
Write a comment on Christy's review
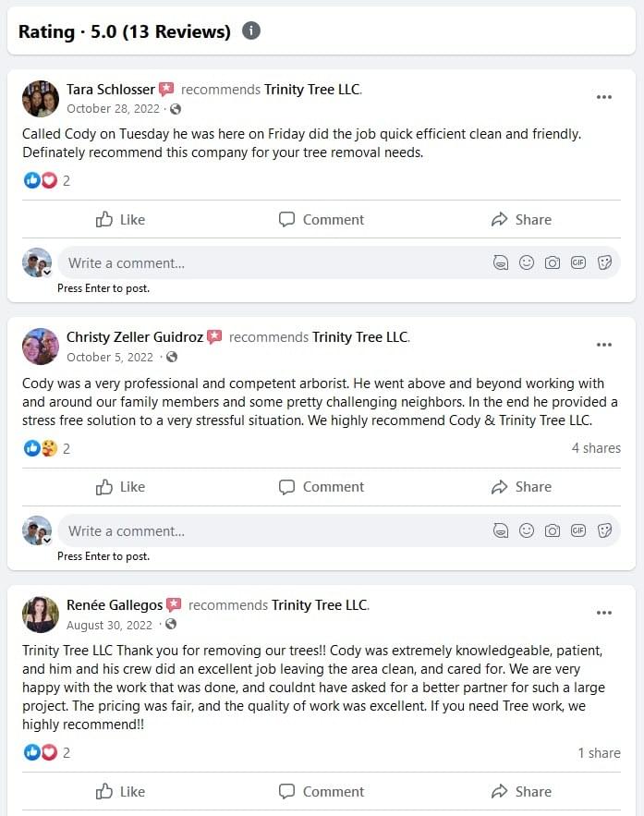268,530
